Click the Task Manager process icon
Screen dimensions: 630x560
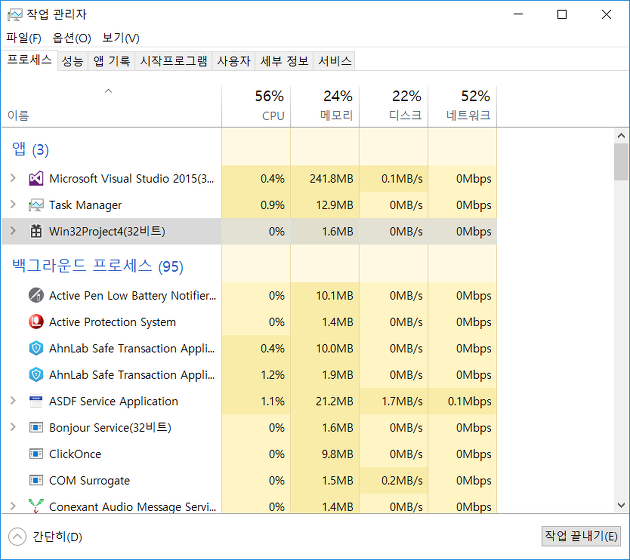click(x=36, y=205)
